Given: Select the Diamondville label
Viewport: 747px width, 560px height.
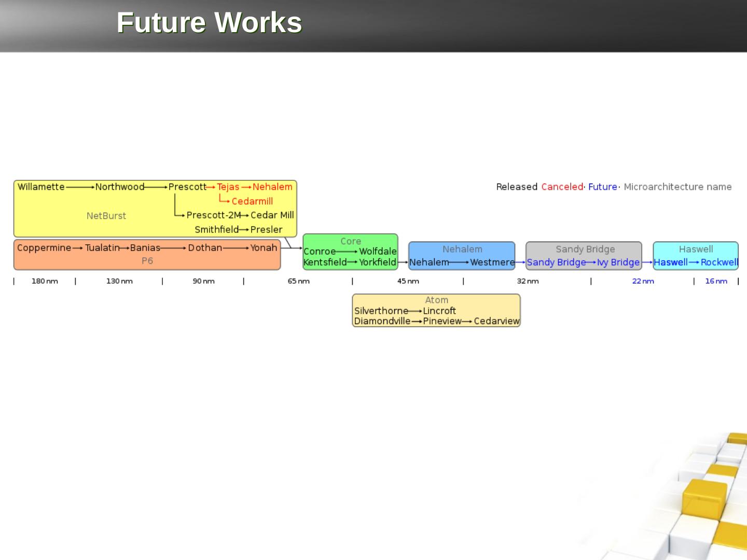Looking at the screenshot, I should click(x=382, y=321).
